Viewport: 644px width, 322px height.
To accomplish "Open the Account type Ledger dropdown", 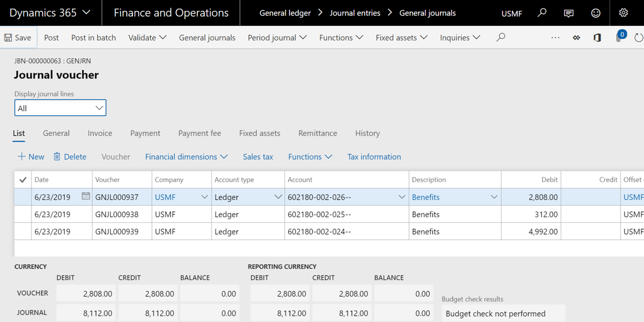I will (278, 197).
